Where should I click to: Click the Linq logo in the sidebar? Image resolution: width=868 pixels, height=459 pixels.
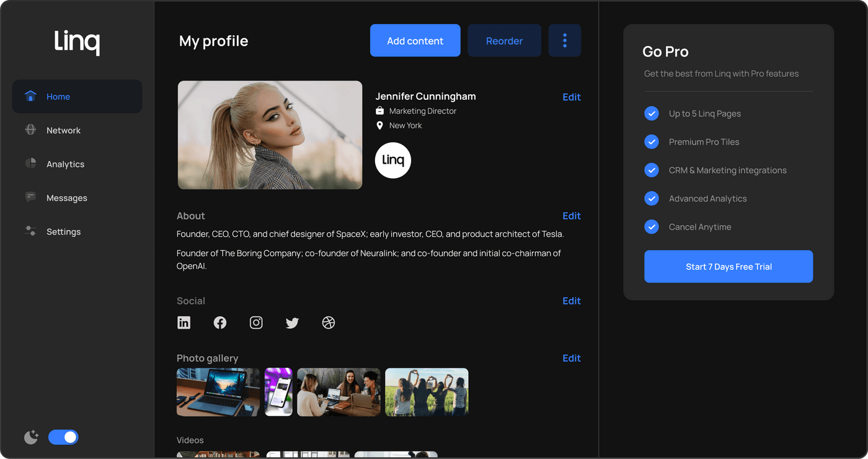point(77,42)
